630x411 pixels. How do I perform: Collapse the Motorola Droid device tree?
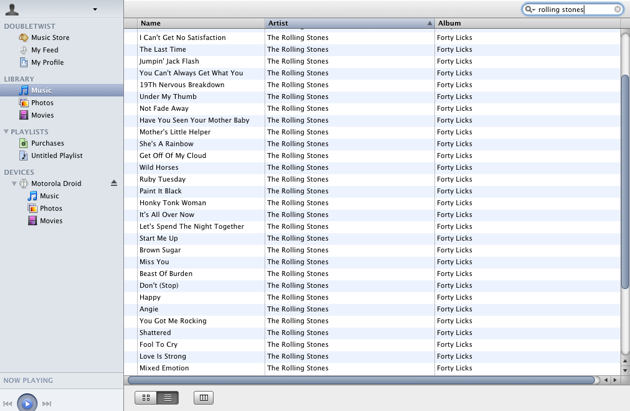(14, 184)
